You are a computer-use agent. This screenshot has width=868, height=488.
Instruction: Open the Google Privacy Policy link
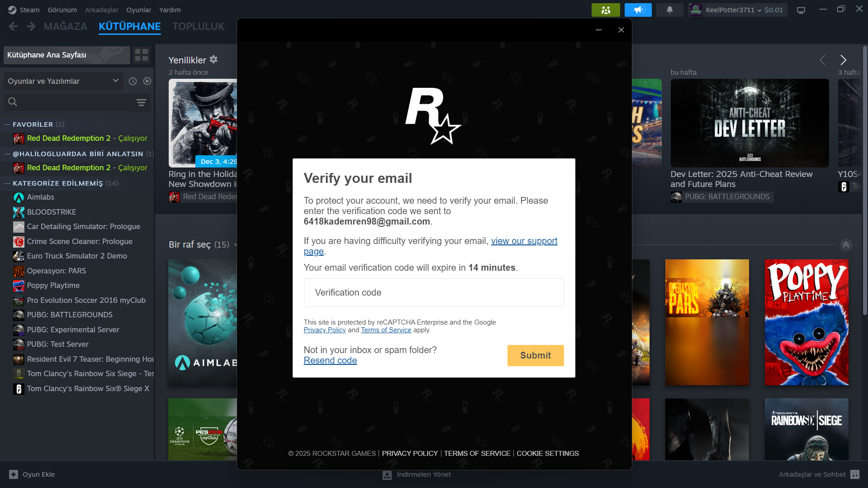pyautogui.click(x=325, y=330)
